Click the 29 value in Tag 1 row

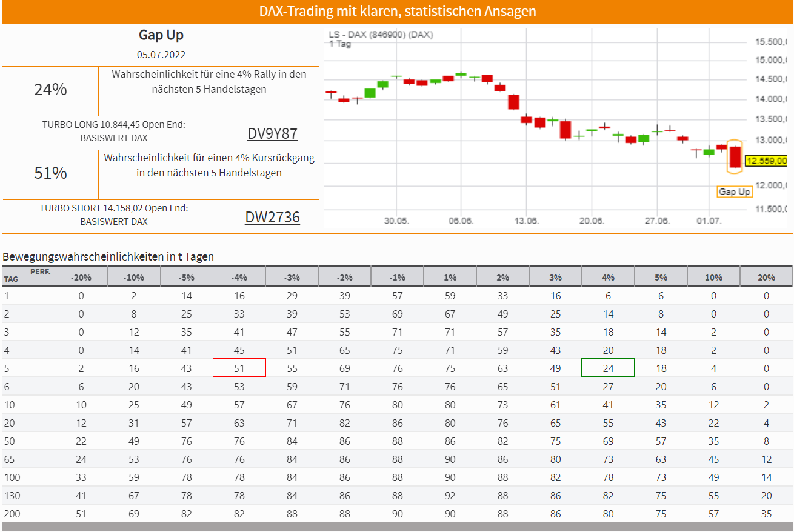pos(292,296)
